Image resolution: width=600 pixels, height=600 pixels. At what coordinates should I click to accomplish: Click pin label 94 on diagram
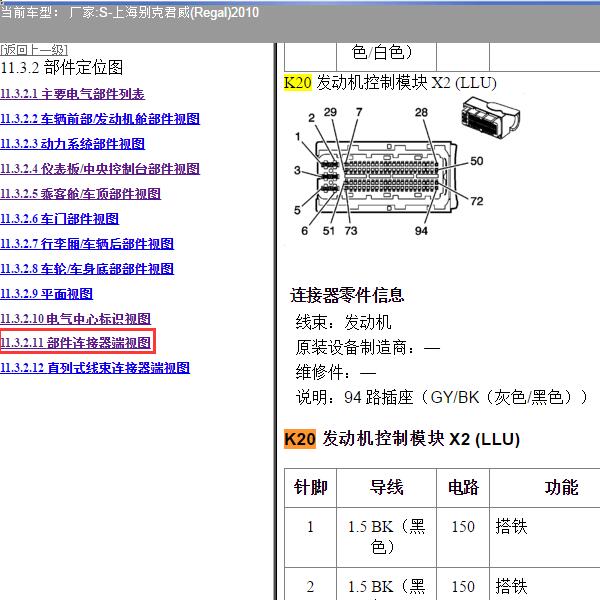click(x=421, y=231)
